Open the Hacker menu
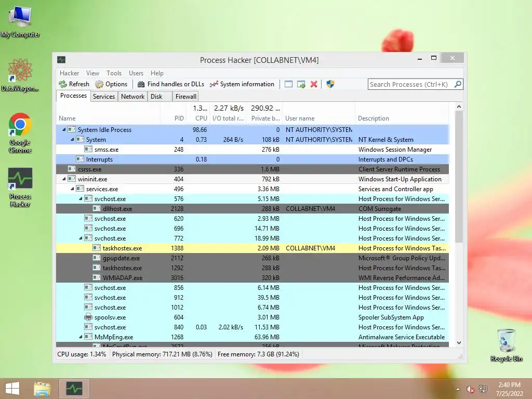Image resolution: width=532 pixels, height=399 pixels. tap(69, 73)
